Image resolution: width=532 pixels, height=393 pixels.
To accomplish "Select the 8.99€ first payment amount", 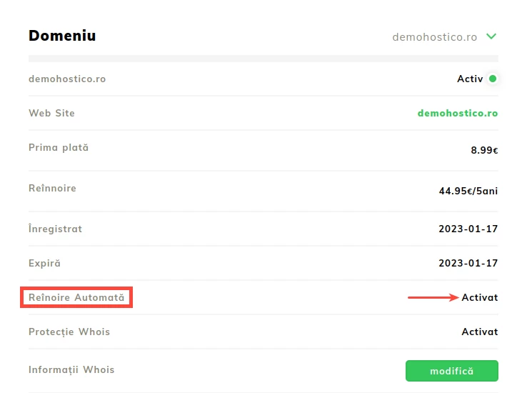I will pyautogui.click(x=483, y=151).
